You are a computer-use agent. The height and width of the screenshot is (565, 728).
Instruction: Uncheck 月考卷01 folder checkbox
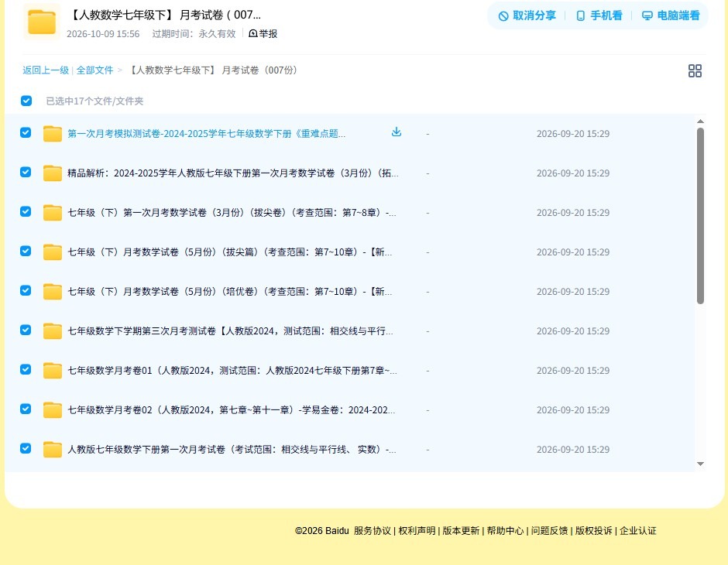(26, 369)
